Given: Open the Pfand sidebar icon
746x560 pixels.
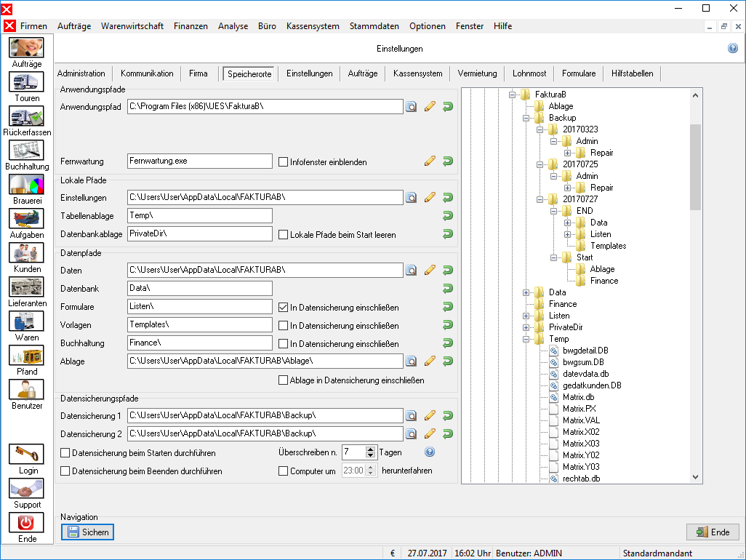Looking at the screenshot, I should point(27,356).
